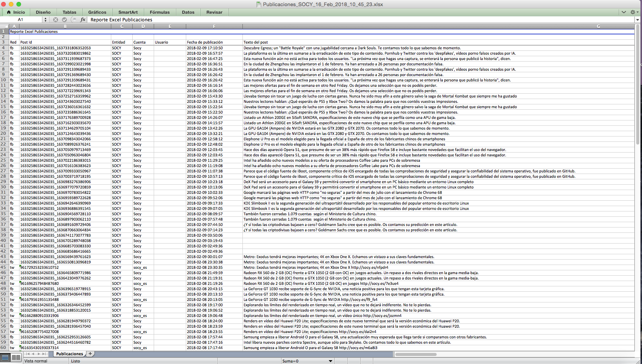Click the cancel entry icon in formula bar
Viewport: 642px width, 364px height.
pyautogui.click(x=56, y=19)
